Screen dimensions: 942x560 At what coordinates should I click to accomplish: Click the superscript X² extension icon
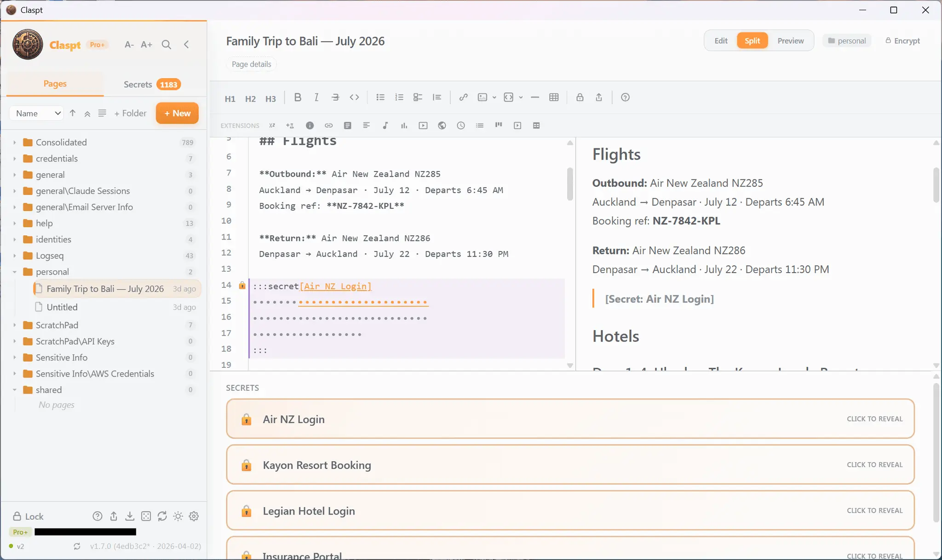(x=272, y=126)
